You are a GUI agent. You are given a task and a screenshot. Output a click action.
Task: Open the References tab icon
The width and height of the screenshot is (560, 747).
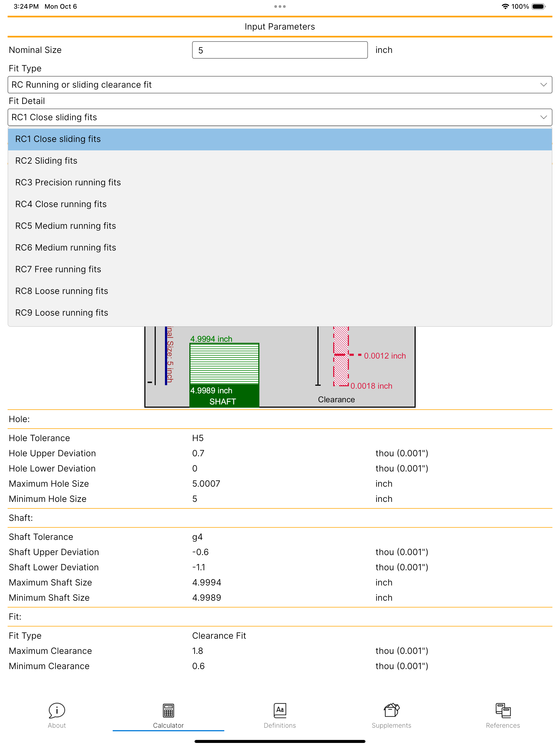tap(503, 710)
